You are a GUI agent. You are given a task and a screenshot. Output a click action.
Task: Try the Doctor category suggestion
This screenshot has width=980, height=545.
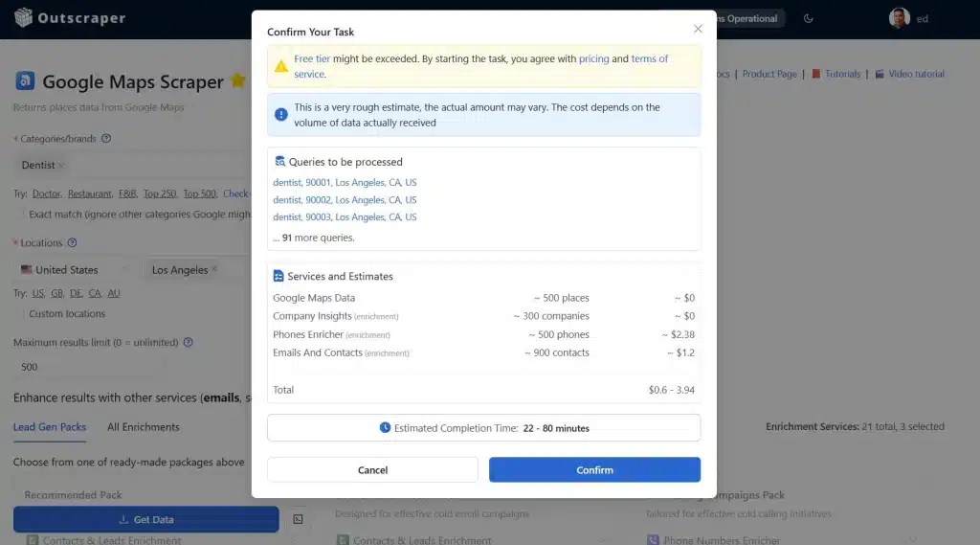click(46, 194)
